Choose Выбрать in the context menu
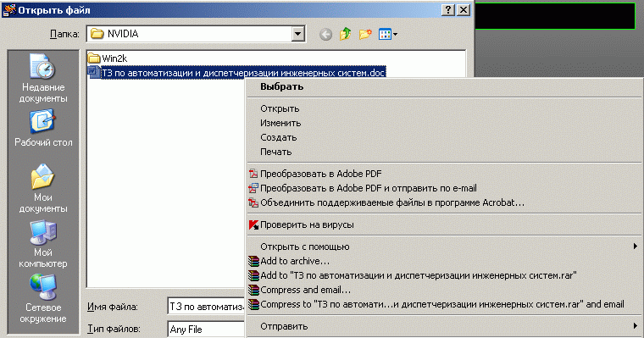 (444, 86)
